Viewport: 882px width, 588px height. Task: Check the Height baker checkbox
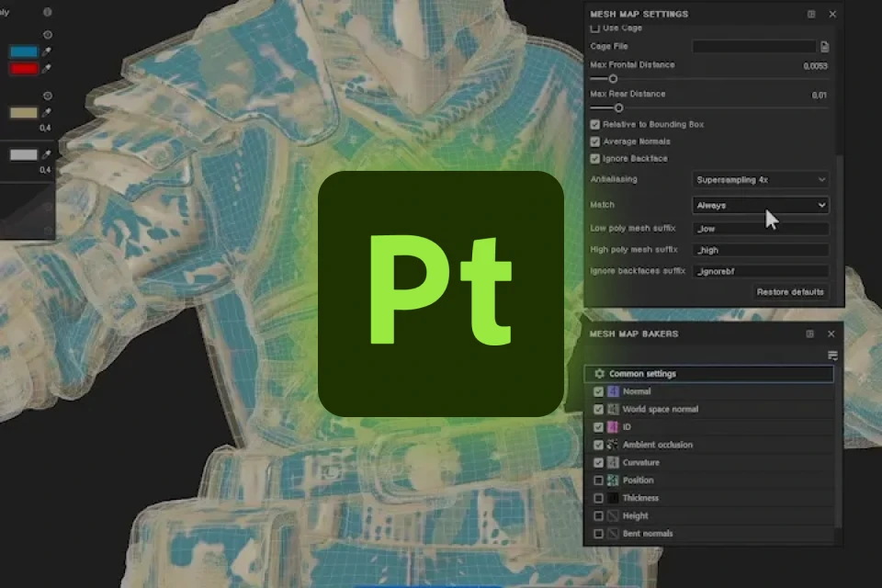pyautogui.click(x=598, y=515)
